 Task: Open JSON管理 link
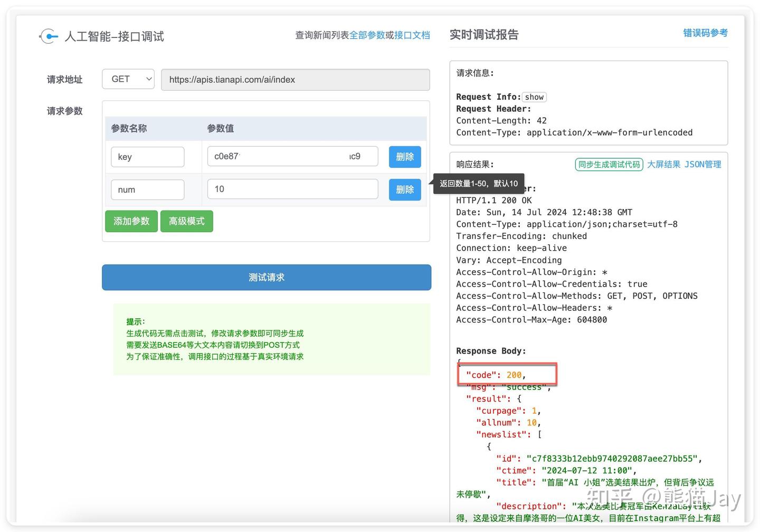pos(703,165)
